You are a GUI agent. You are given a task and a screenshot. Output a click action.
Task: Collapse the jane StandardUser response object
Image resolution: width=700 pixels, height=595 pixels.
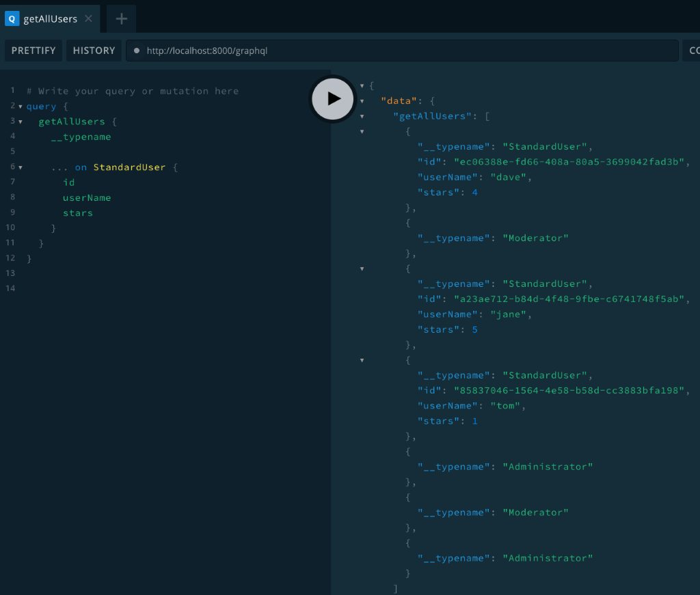coord(362,268)
